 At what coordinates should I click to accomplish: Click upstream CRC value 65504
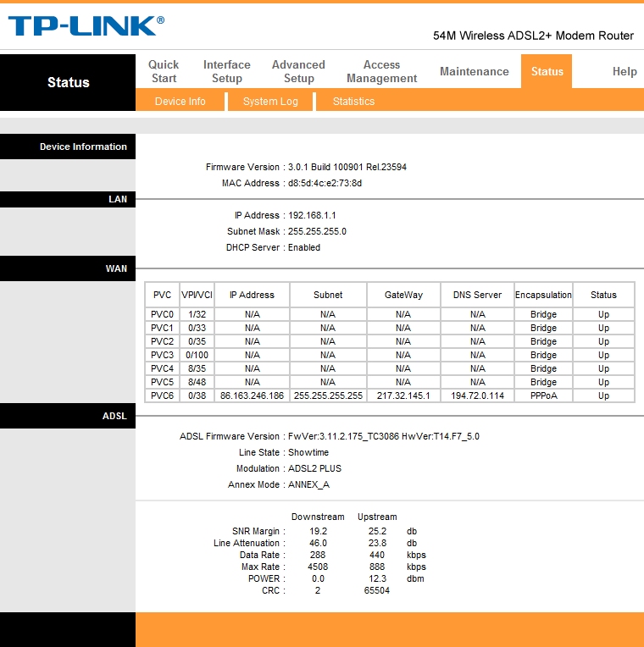pyautogui.click(x=377, y=591)
